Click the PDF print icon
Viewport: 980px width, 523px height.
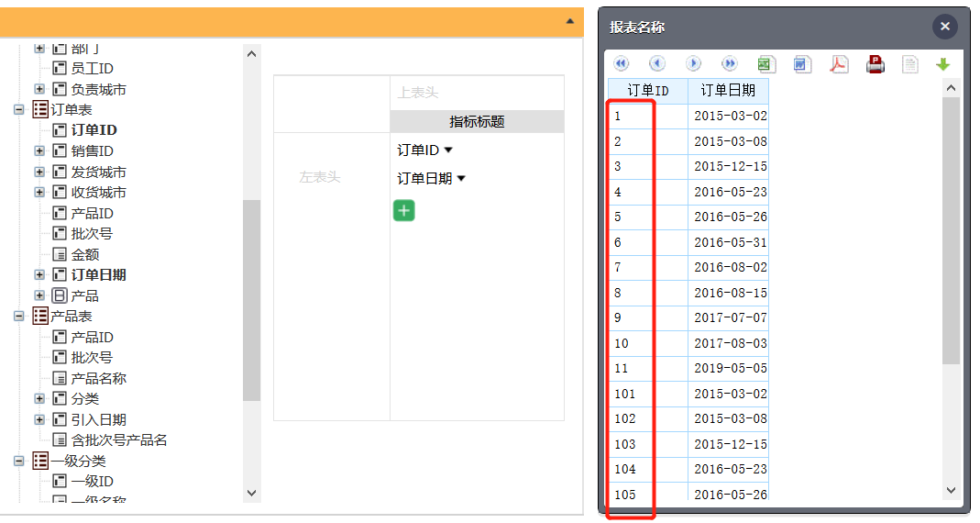(x=875, y=64)
